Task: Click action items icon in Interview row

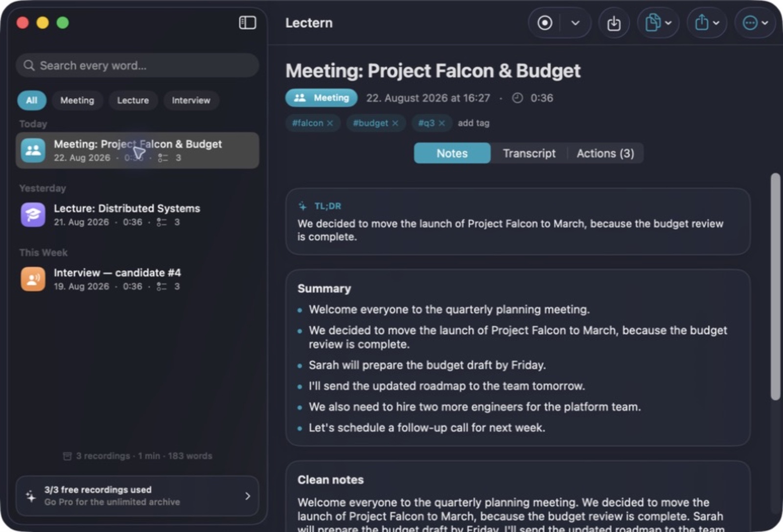Action: tap(161, 287)
